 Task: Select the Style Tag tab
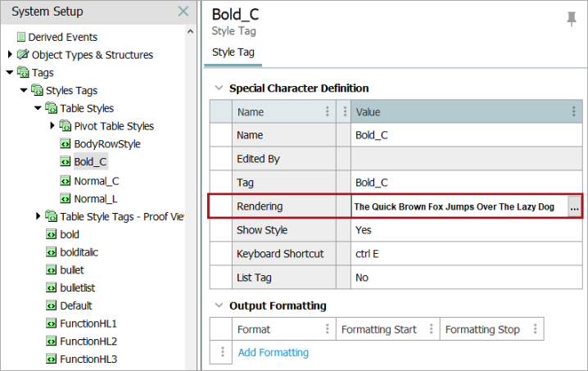point(233,52)
